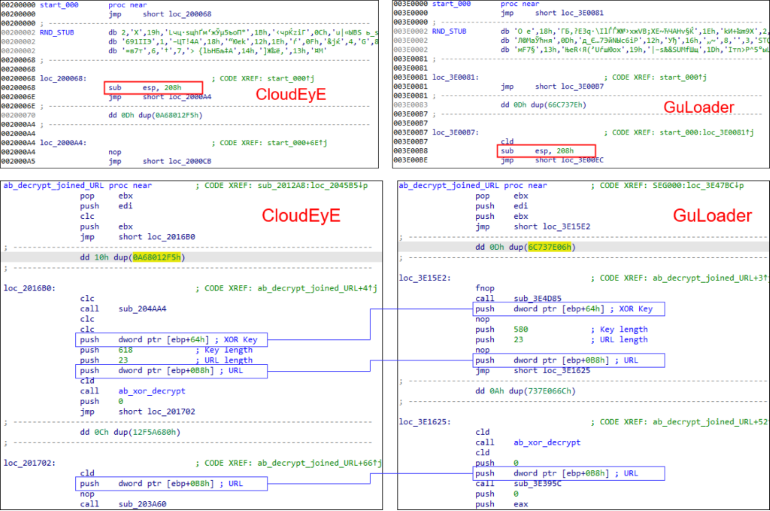Image resolution: width=770 pixels, height=511 pixels.
Task: Click the 'loc_3E1625:' label
Action: tap(425, 422)
